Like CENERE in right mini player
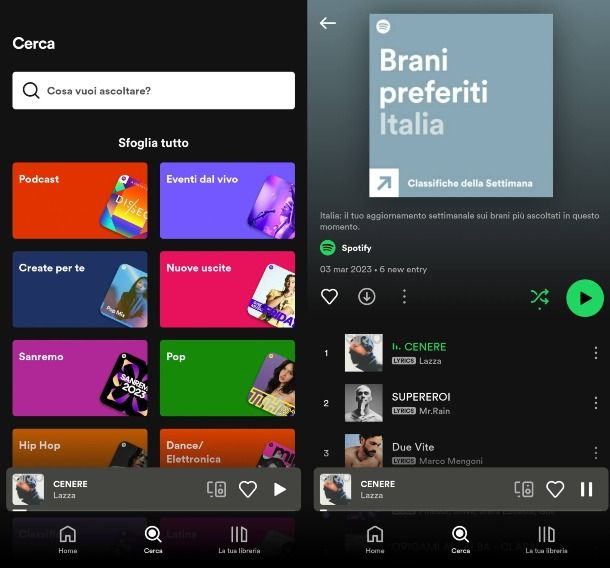 click(555, 489)
